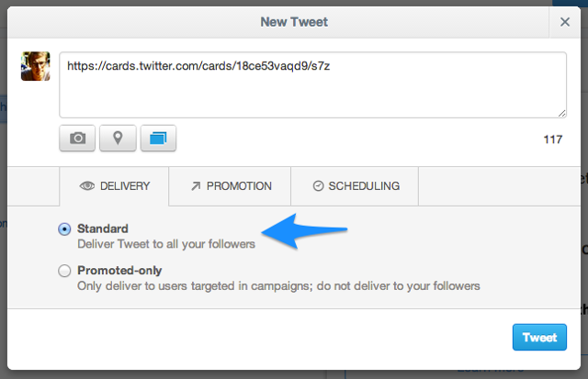
Task: Add a location with the pin icon
Action: click(x=118, y=139)
